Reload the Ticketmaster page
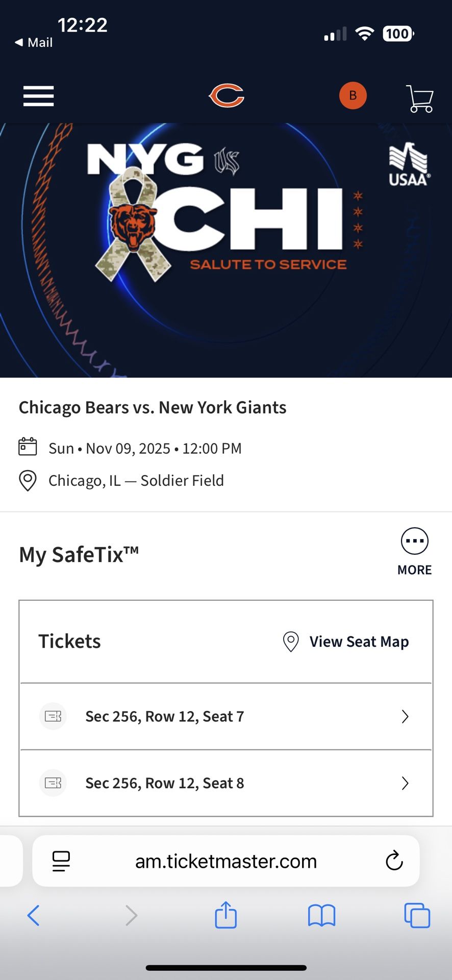The width and height of the screenshot is (452, 980). coord(394,861)
